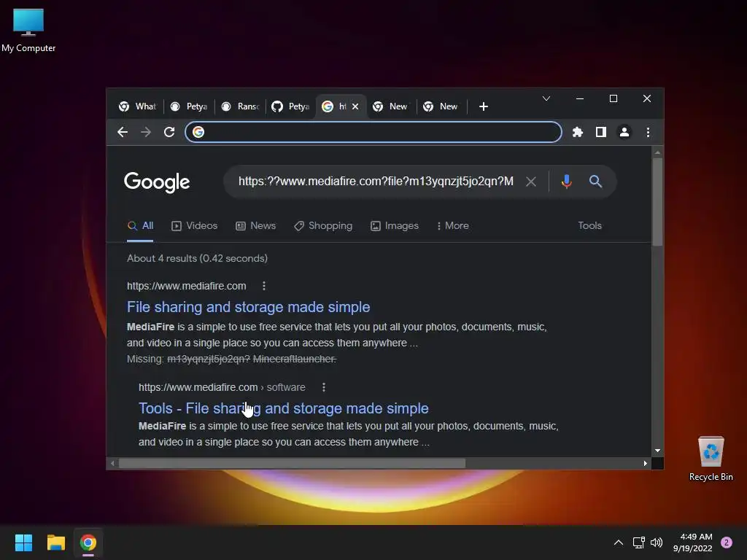Click the https://www.mediafire.com result URL
747x560 pixels.
tap(186, 286)
